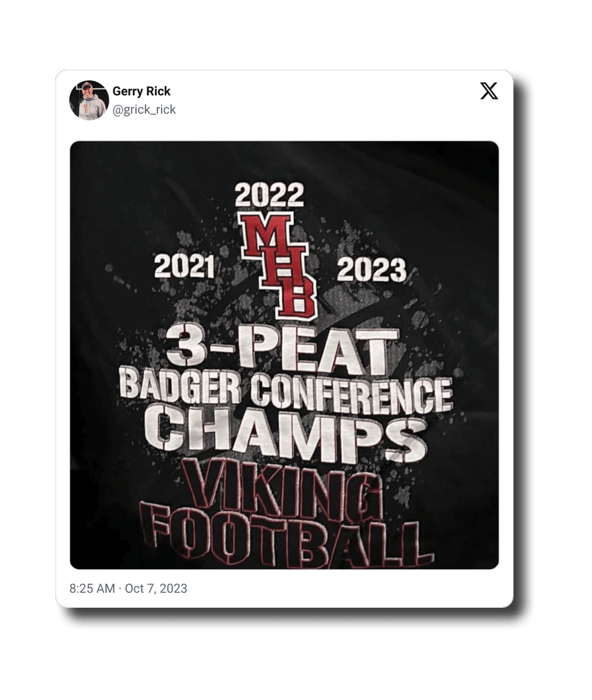
Task: Click the "Gerry Rick" display name
Action: (141, 91)
